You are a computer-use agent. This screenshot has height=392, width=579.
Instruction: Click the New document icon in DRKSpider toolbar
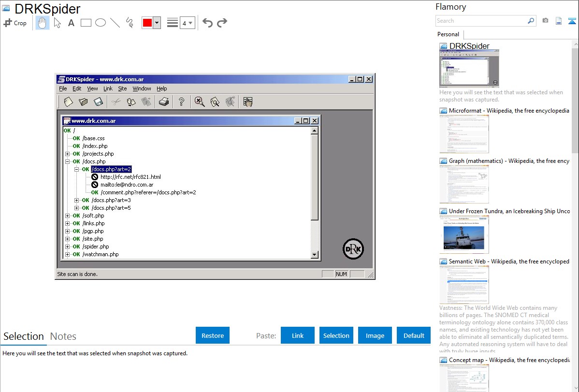point(68,102)
